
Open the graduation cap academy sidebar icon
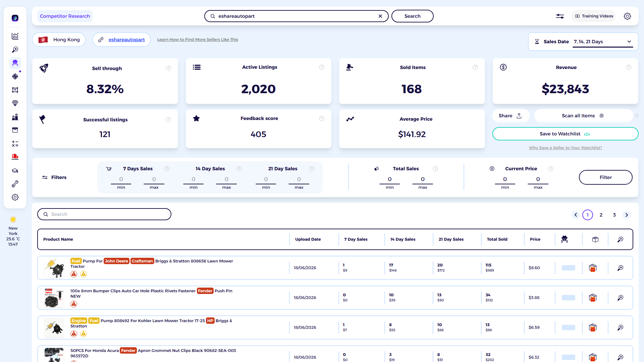click(15, 171)
